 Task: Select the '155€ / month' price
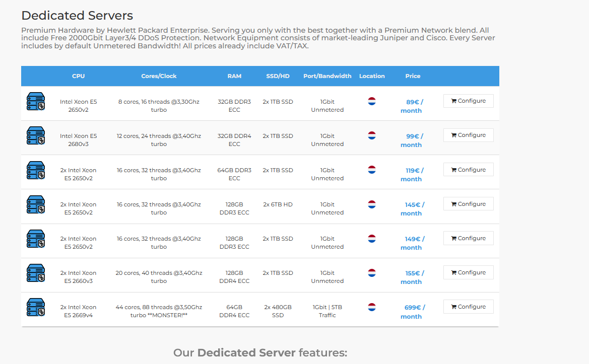tap(412, 277)
